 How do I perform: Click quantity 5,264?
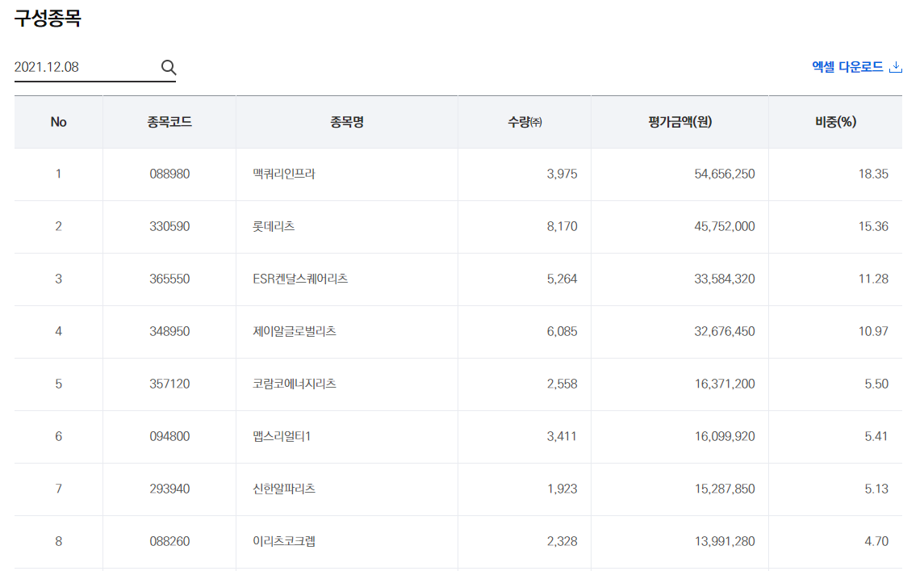point(562,279)
